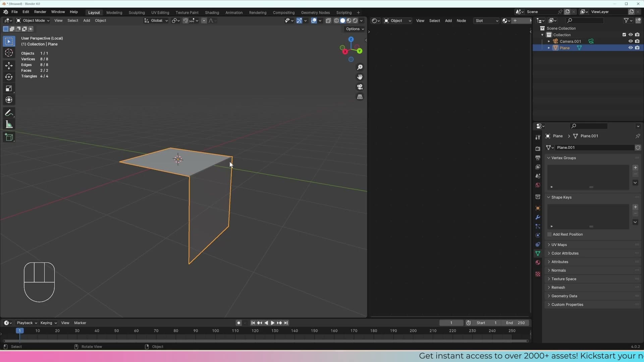The width and height of the screenshot is (644, 362).
Task: Activate the Move tool
Action: (9, 65)
